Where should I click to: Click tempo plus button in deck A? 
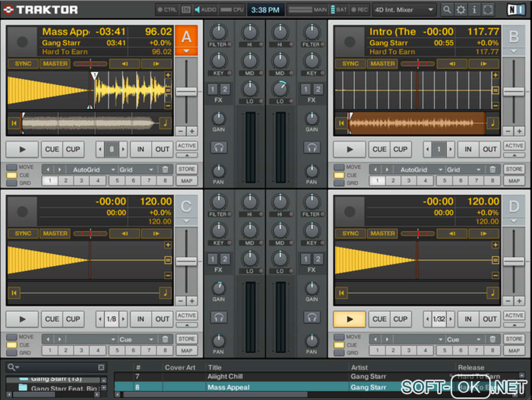point(192,131)
